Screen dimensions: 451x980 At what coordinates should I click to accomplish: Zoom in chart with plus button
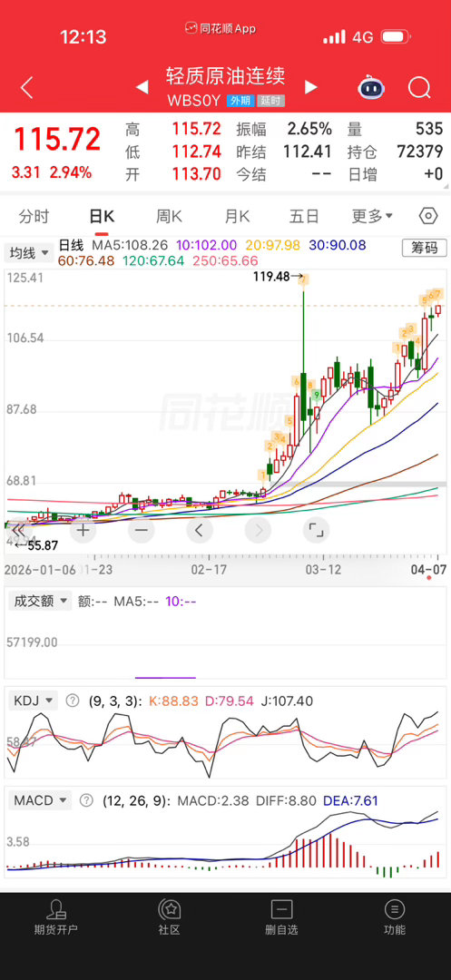coord(83,531)
